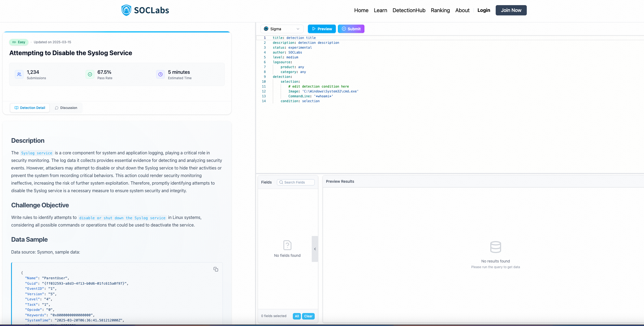
Task: Click the '# edit detection condition here' comment
Action: pos(318,87)
